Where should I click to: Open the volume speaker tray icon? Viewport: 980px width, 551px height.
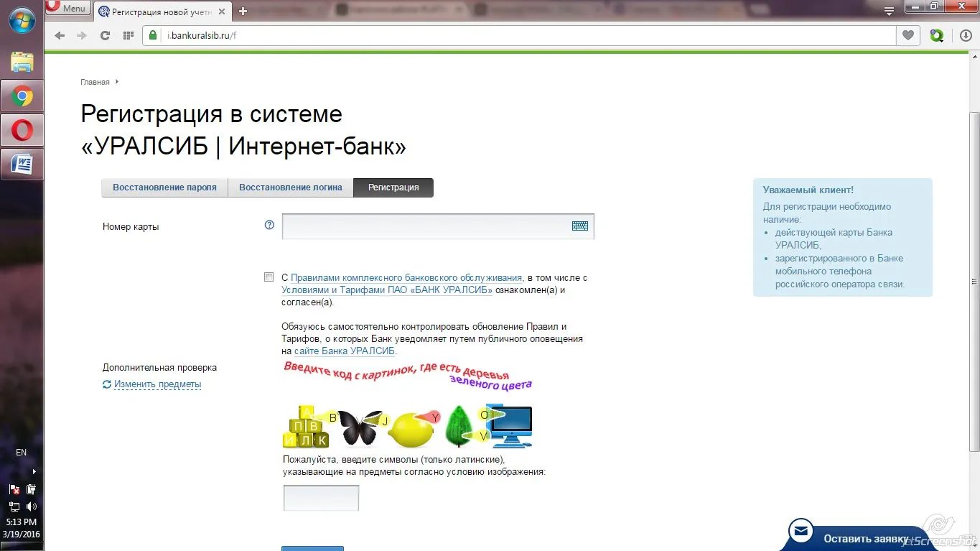pos(31,506)
